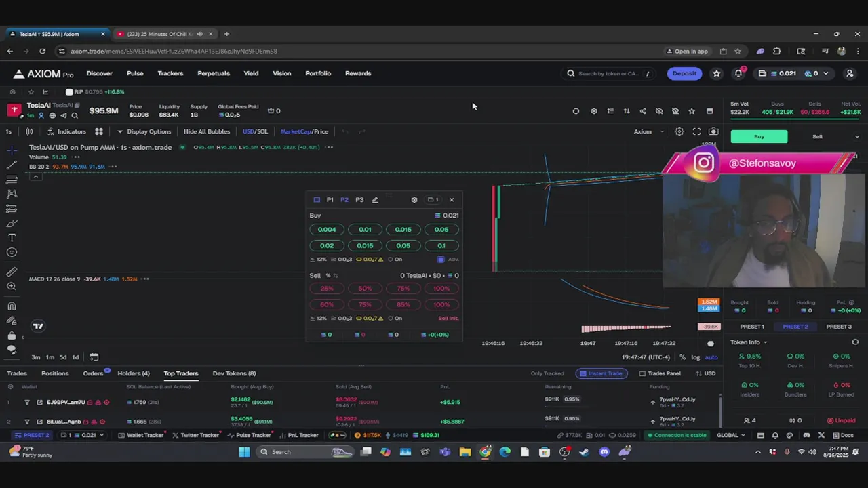The image size is (868, 488).
Task: Go to the Trackers page
Action: (x=170, y=73)
